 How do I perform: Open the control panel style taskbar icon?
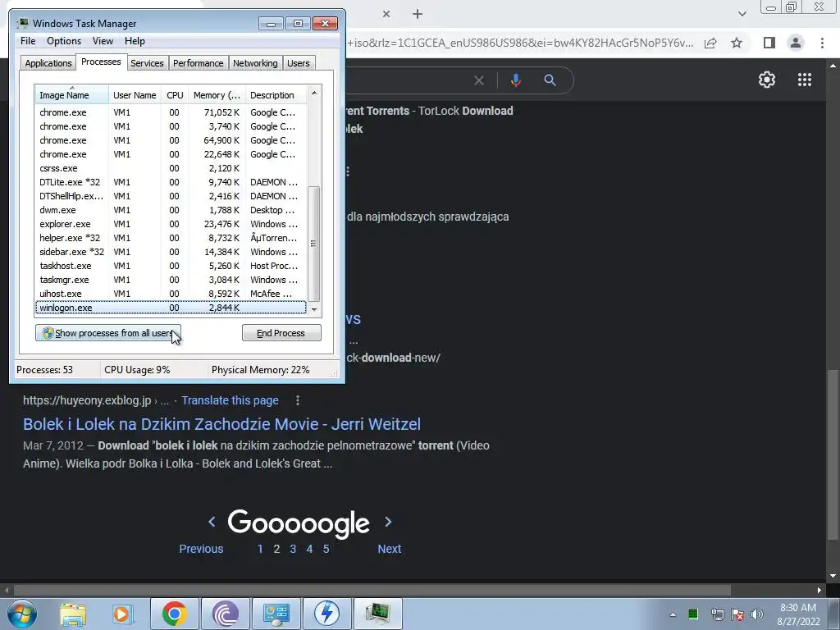click(x=276, y=614)
